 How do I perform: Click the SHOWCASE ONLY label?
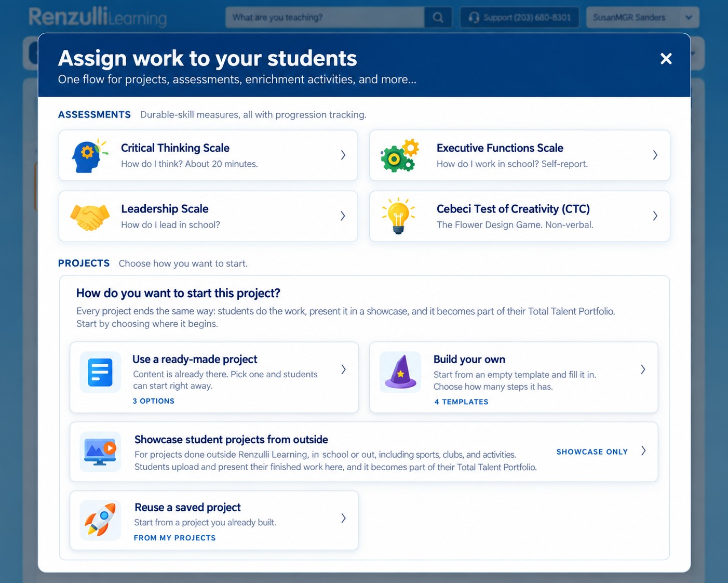tap(592, 452)
